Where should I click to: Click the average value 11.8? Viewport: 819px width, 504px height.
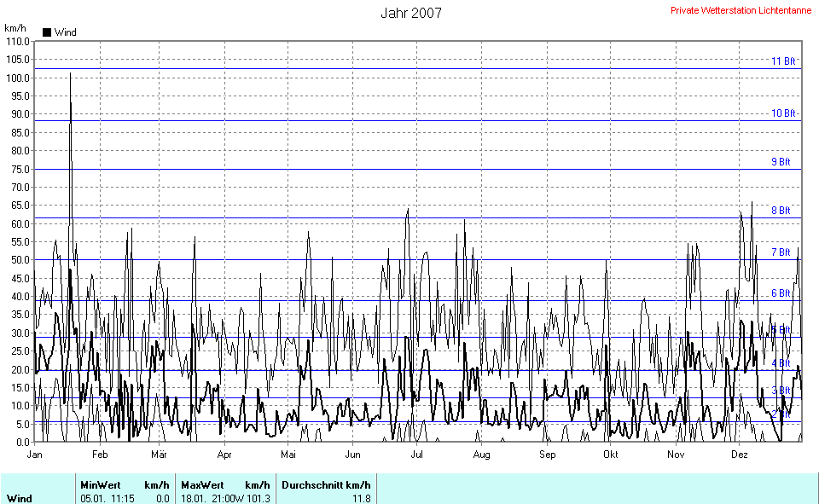tap(362, 498)
